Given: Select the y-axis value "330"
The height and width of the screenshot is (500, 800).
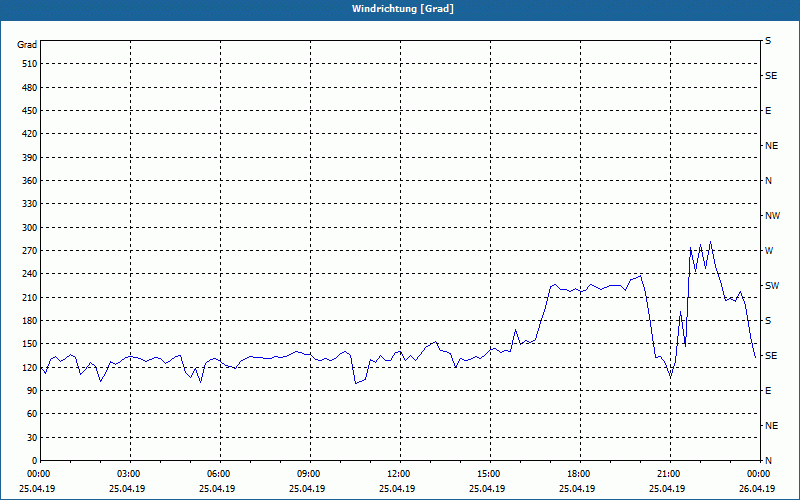Looking at the screenshot, I should [30, 204].
